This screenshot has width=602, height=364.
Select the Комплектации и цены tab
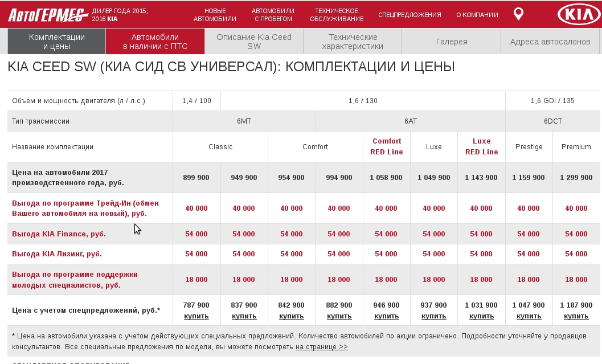pos(57,42)
